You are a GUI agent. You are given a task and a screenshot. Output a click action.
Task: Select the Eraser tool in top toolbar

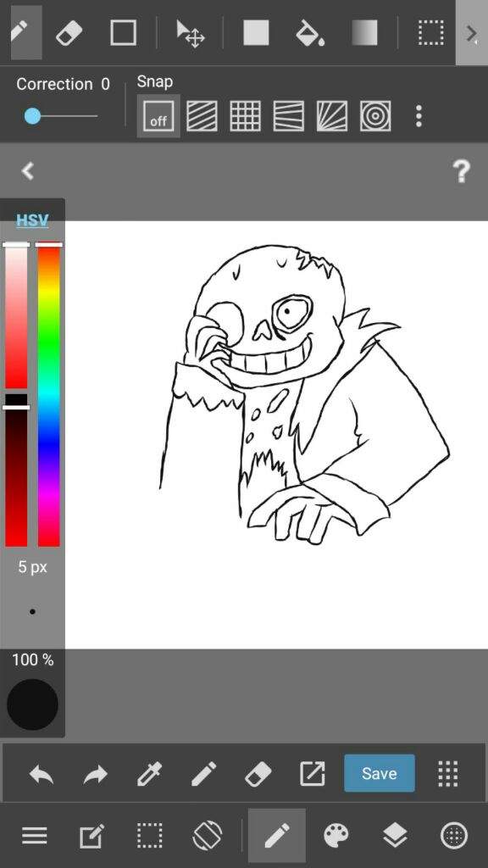(x=69, y=33)
